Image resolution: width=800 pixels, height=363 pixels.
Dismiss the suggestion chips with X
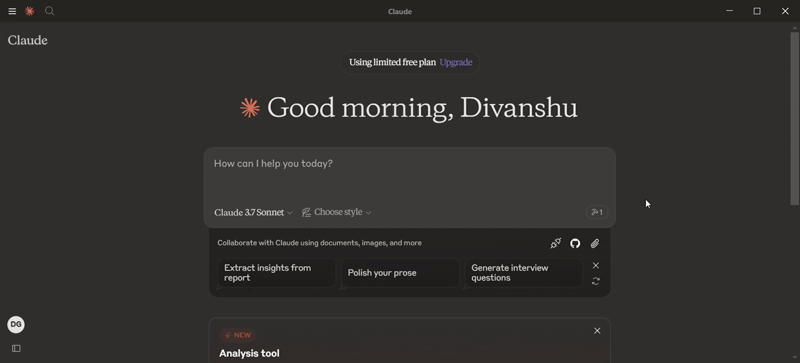595,265
